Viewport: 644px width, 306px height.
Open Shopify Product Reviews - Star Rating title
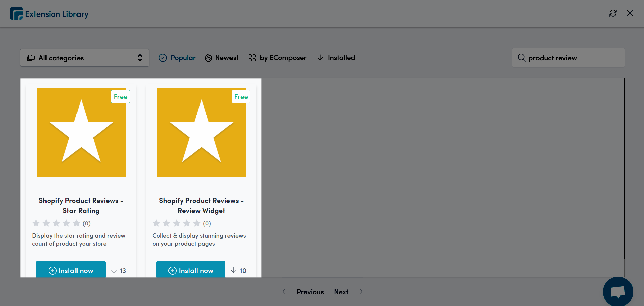click(x=81, y=206)
